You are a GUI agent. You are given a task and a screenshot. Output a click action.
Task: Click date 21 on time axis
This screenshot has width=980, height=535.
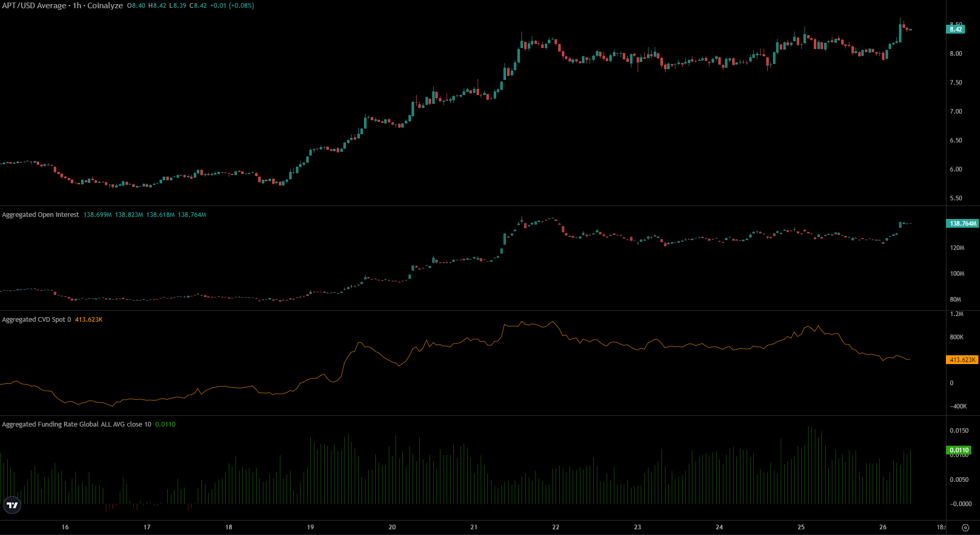click(474, 527)
